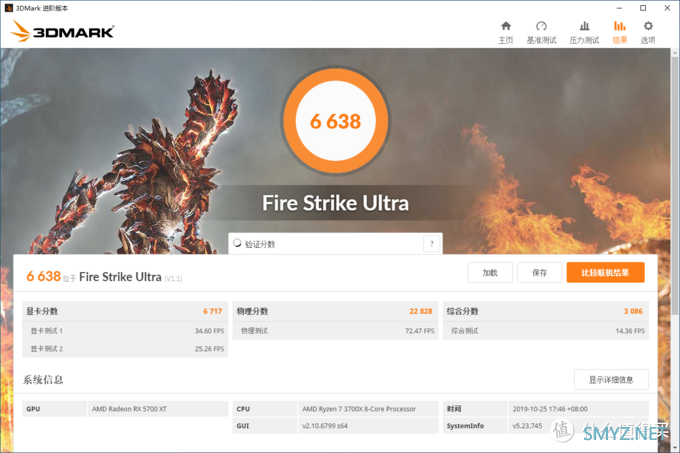The width and height of the screenshot is (680, 453).
Task: Click the vertical scrollbar on the right
Action: pos(675,186)
